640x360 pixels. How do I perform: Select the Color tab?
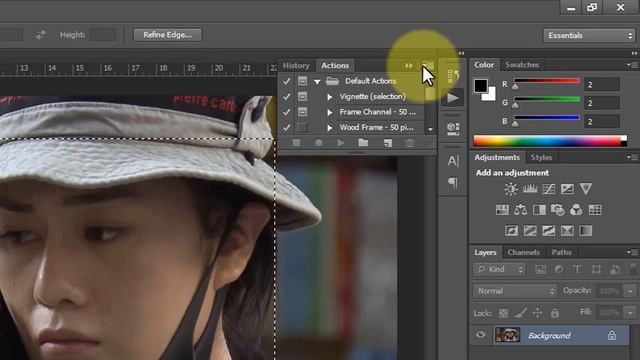pyautogui.click(x=484, y=64)
